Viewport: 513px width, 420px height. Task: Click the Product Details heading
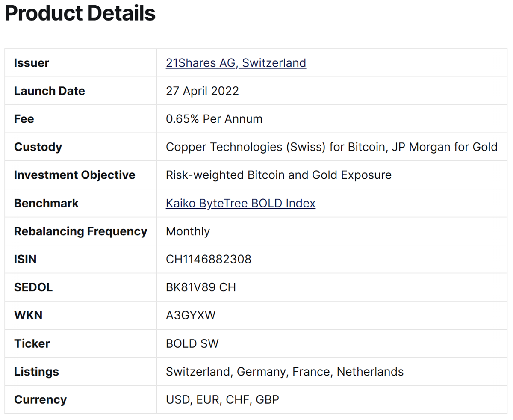tap(80, 13)
